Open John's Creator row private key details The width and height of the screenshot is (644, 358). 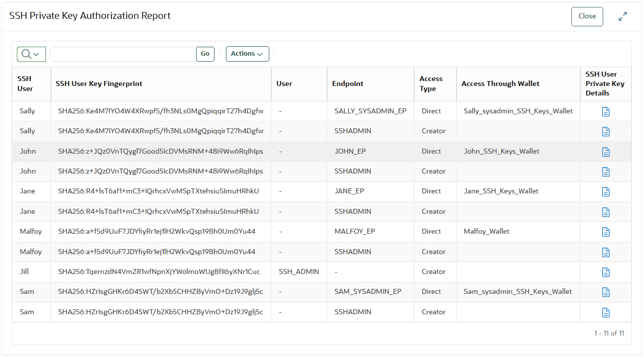coord(606,171)
